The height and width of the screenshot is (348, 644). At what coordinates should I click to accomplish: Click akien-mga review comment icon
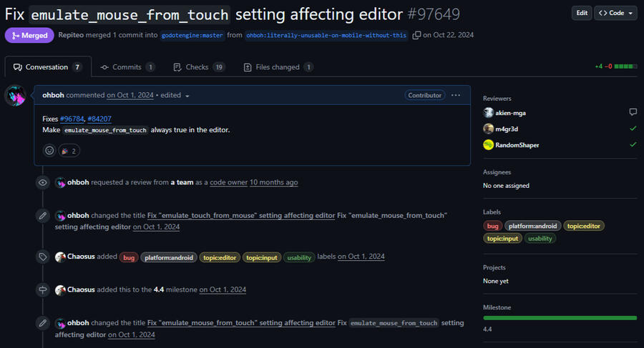click(633, 112)
